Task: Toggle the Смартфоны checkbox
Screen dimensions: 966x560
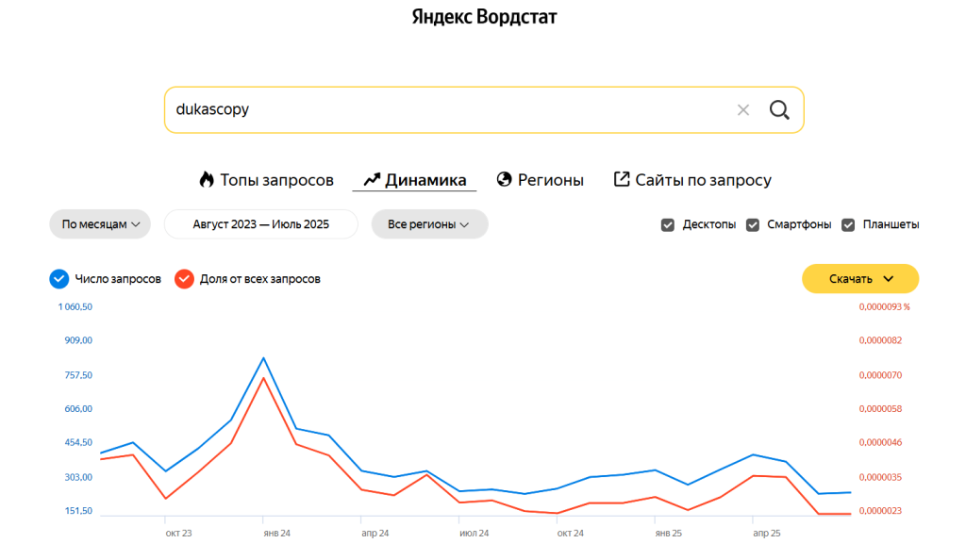Action: point(753,224)
